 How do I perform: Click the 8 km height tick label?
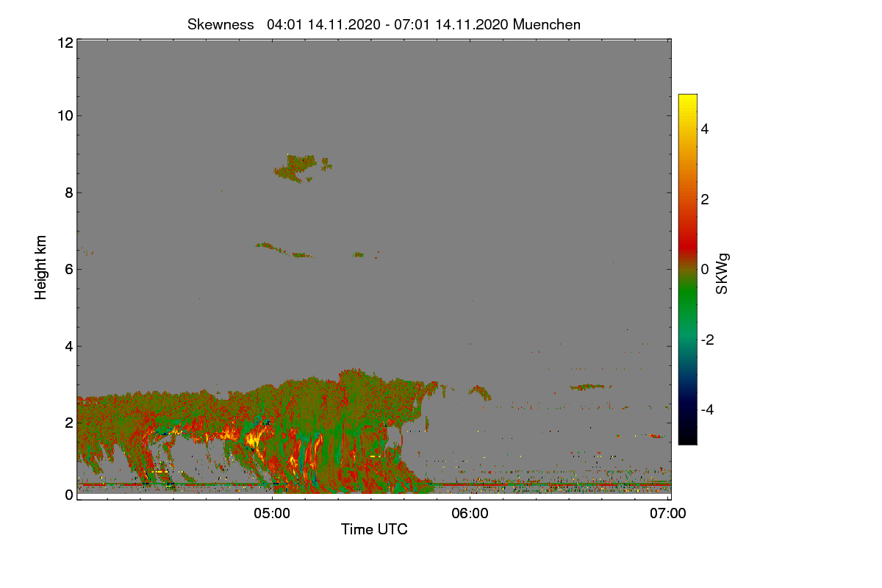69,193
